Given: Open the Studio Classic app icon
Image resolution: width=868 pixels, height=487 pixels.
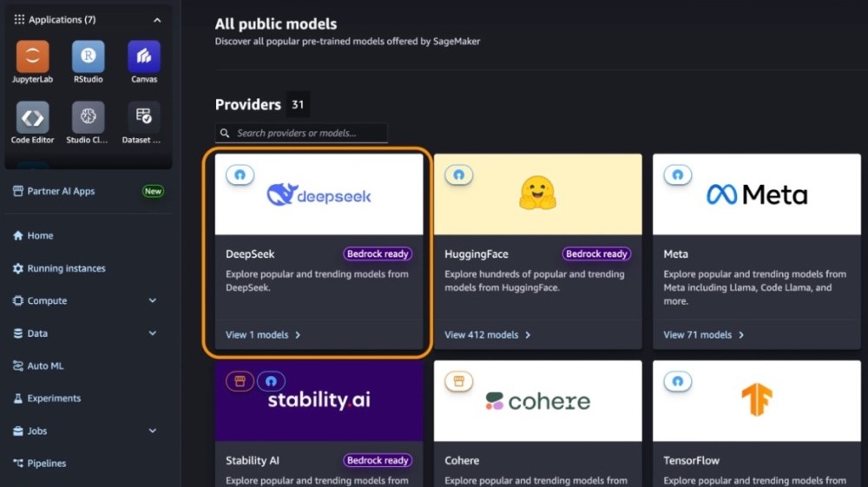Looking at the screenshot, I should 88,118.
